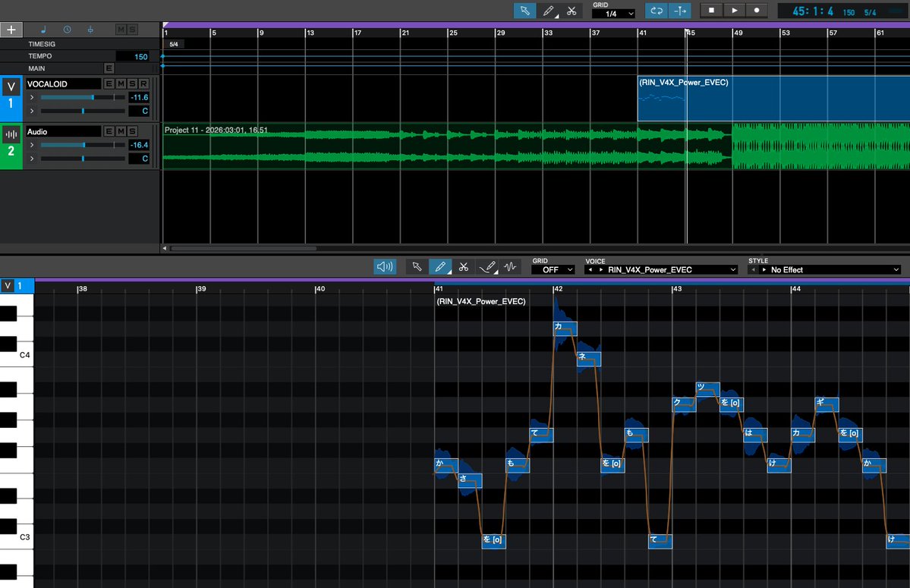
Task: Toggle loop playback button
Action: pyautogui.click(x=657, y=11)
